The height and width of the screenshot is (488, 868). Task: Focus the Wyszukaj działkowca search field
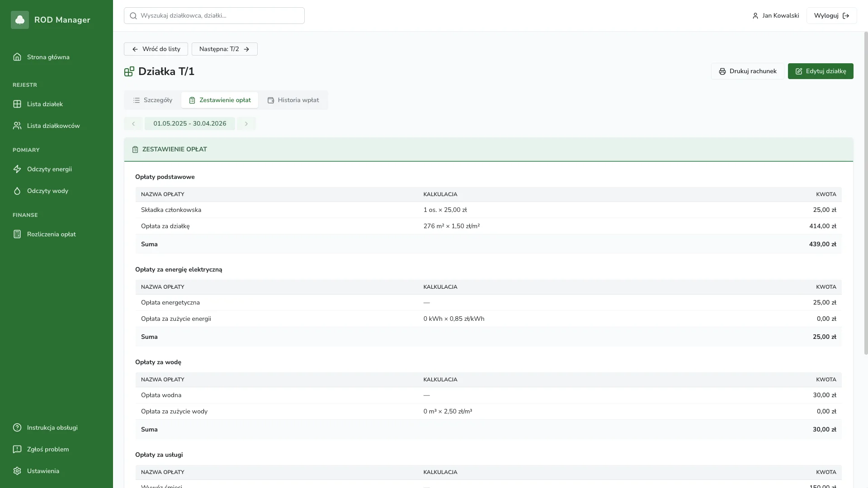[214, 16]
